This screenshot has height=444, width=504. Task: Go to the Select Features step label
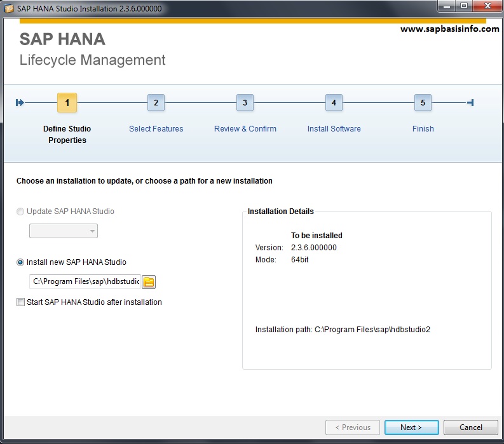pyautogui.click(x=156, y=128)
